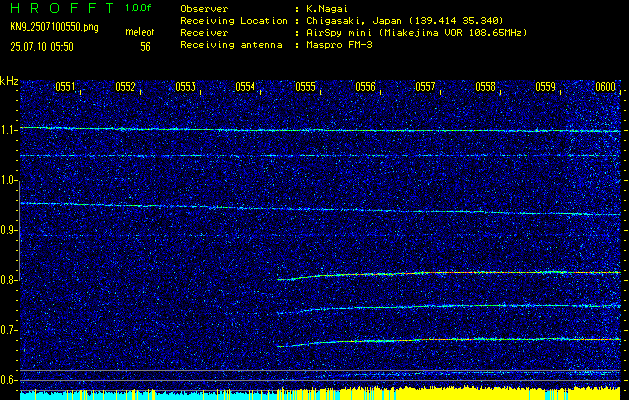This screenshot has height=400, width=629.
Task: Click the meteor count value 56
Action: click(145, 47)
